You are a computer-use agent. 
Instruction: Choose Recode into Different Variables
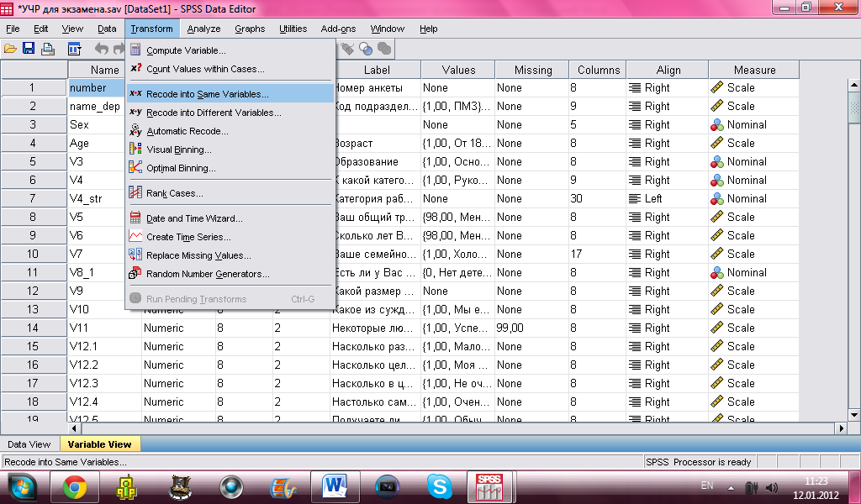tap(230, 113)
